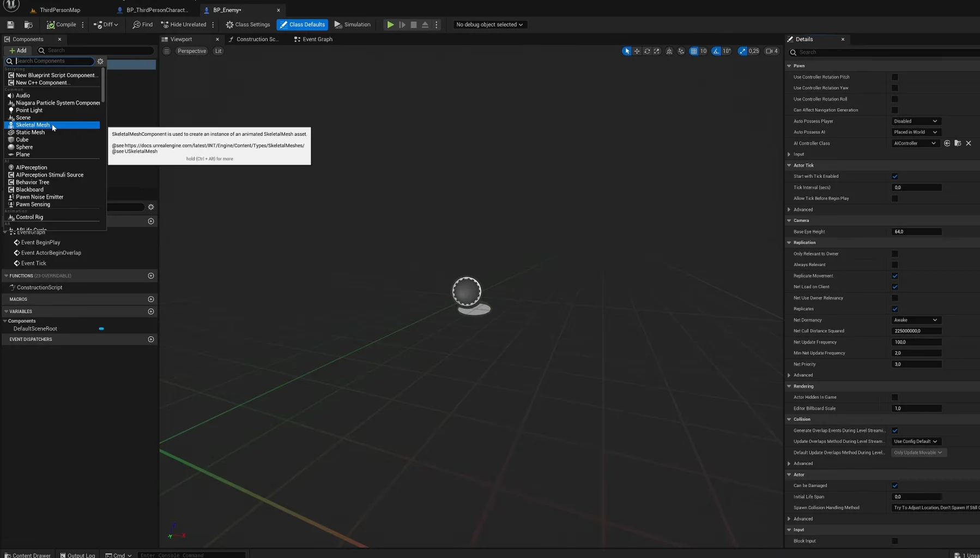Click the Browse to asset icon in toolbar
The height and width of the screenshot is (558, 980).
point(28,25)
